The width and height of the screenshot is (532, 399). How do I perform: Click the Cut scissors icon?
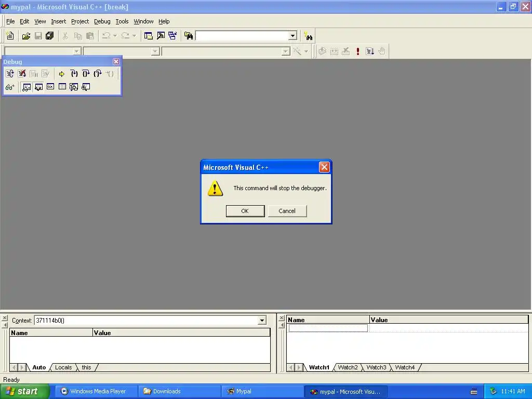click(x=65, y=36)
